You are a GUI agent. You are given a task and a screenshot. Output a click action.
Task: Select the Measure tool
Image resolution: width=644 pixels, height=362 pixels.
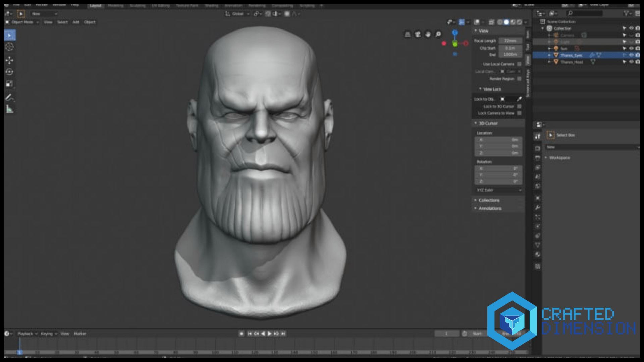10,109
